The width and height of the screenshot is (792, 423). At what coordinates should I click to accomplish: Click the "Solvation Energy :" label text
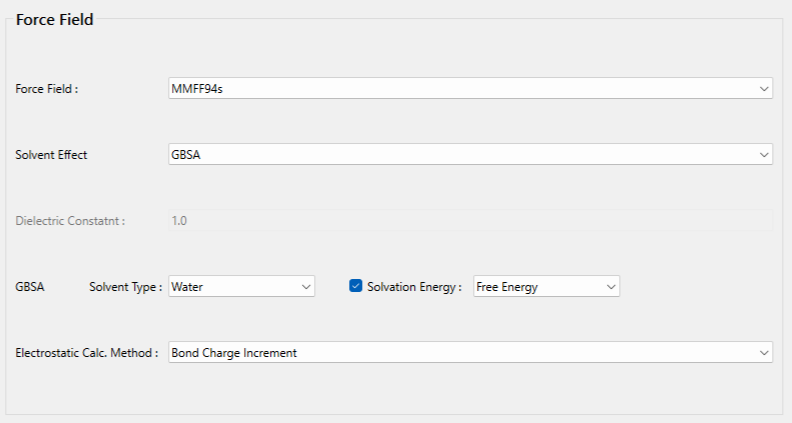(x=414, y=287)
